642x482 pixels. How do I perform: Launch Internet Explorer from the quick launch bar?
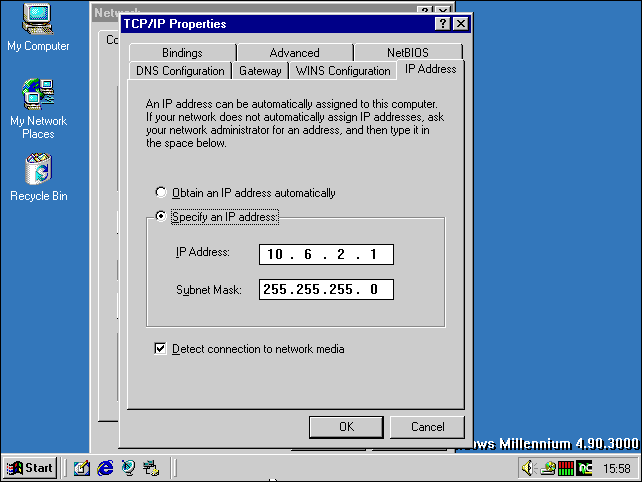(x=105, y=468)
